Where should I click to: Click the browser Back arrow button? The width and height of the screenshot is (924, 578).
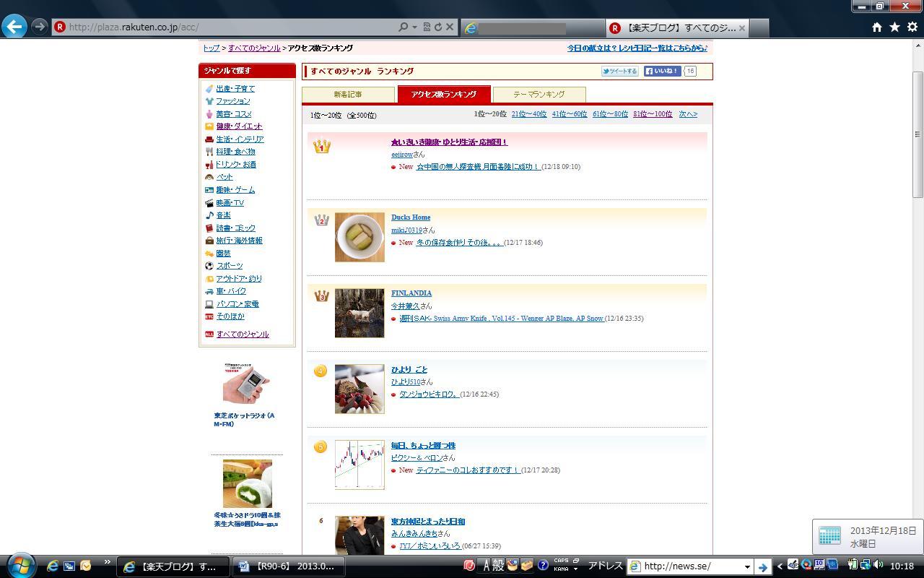tap(14, 27)
